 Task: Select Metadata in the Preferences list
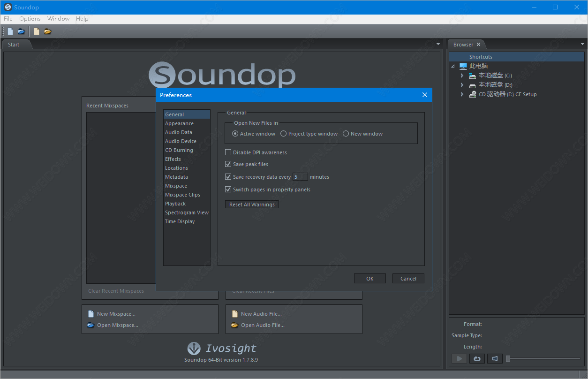[187, 177]
